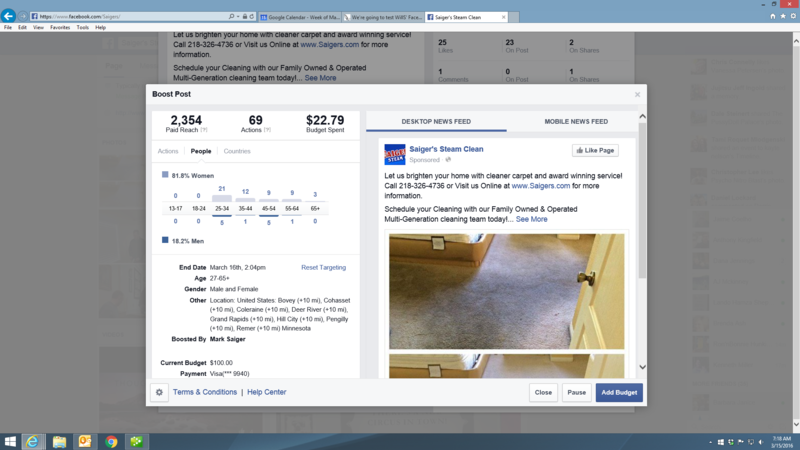Click the Paid Reach help question mark
800x450 pixels.
[204, 130]
